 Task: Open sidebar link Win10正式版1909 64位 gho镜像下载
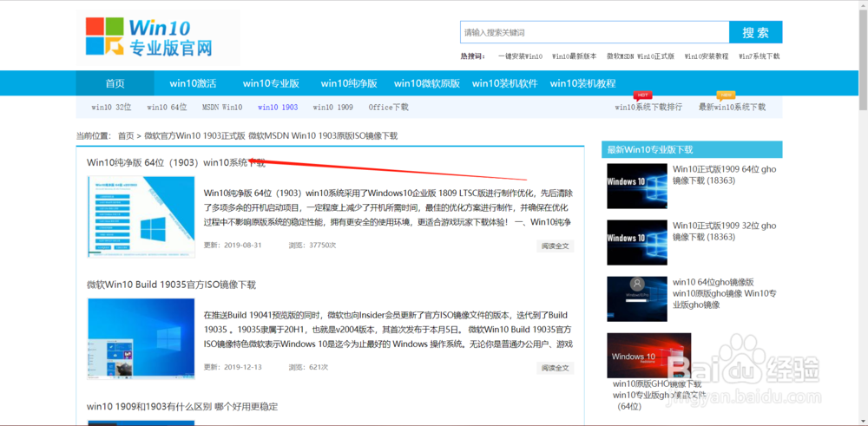coord(725,175)
